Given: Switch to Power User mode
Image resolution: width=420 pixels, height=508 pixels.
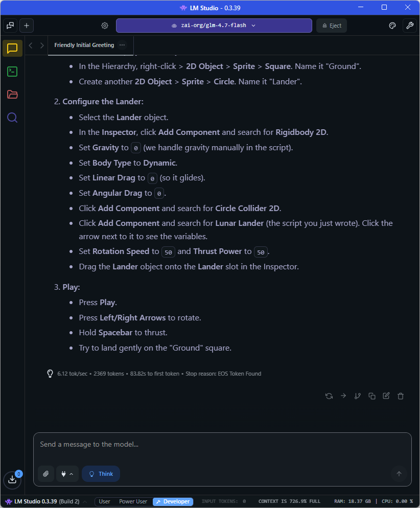Looking at the screenshot, I should click(133, 501).
